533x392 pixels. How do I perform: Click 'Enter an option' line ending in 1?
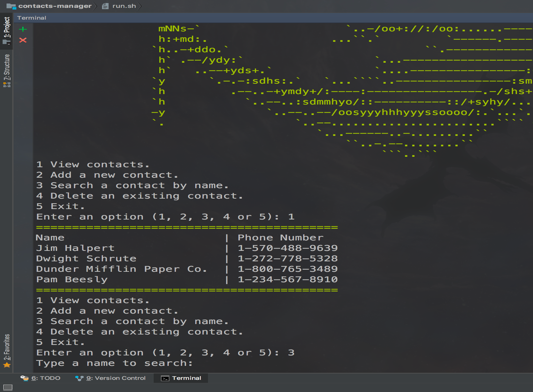[x=165, y=217]
